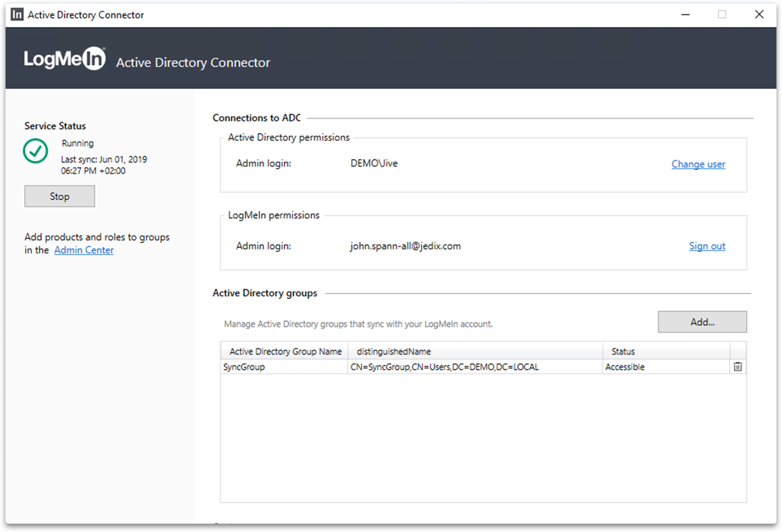
Task: Click the LogMeIn icon in the title bar
Action: pos(16,14)
